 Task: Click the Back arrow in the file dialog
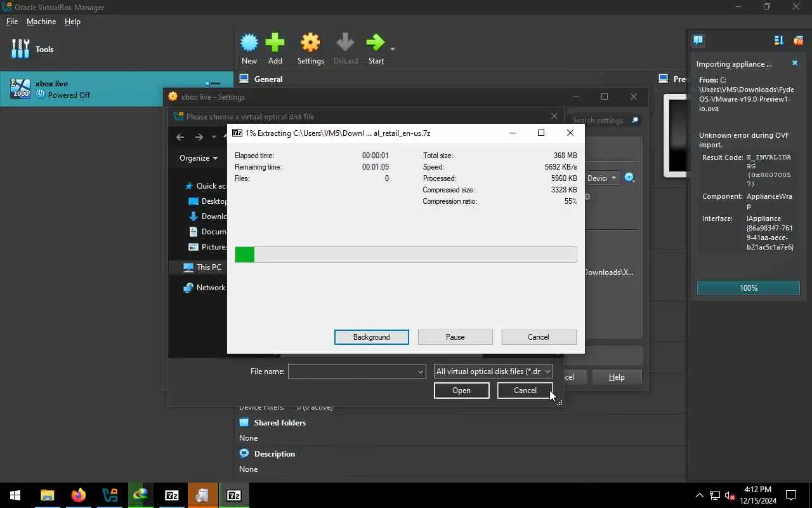(x=180, y=137)
